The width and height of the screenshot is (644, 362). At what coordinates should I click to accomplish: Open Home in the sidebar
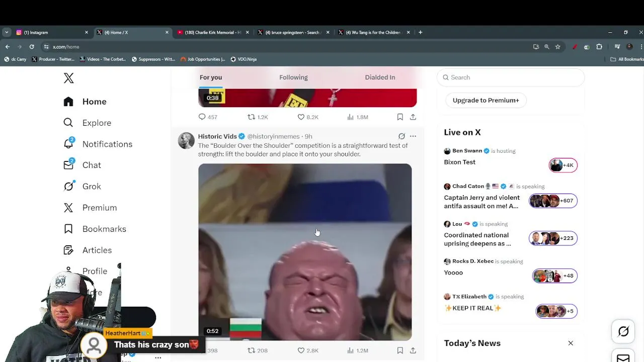coord(85,102)
